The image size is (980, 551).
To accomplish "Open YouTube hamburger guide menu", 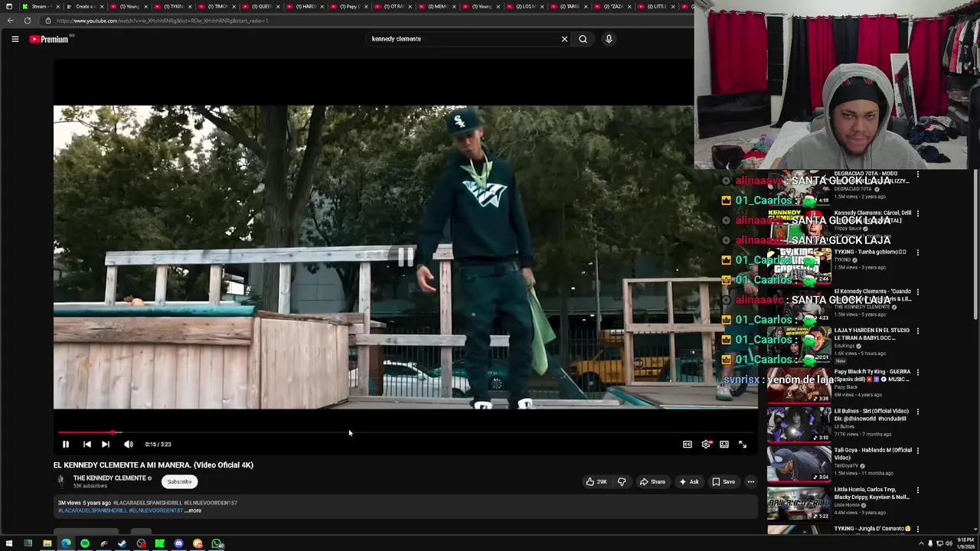I will coord(15,39).
